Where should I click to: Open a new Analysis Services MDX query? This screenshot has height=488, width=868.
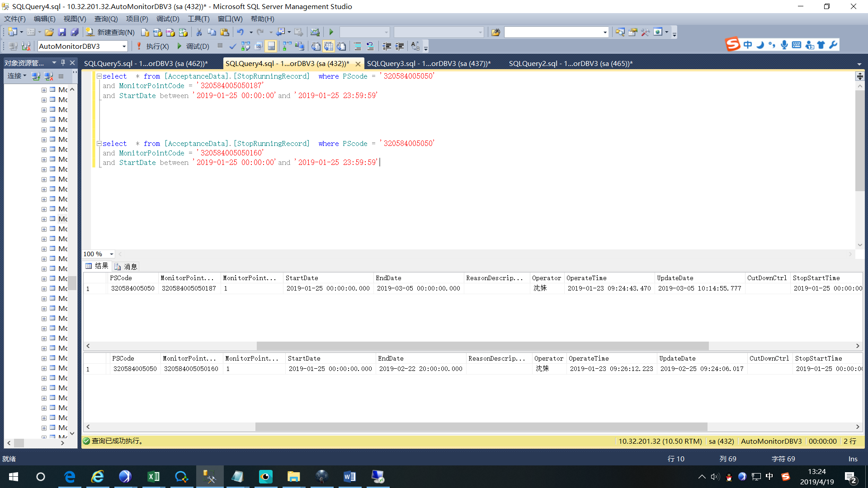157,32
